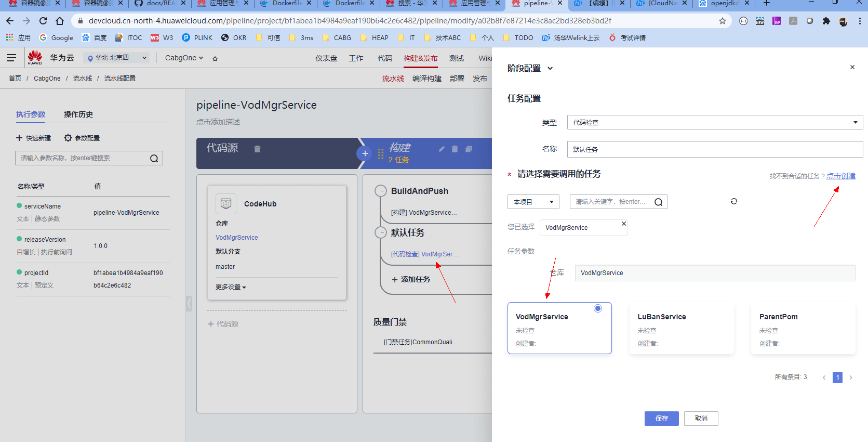
Task: Click pipeline description 点击添加描述
Action: [x=218, y=122]
